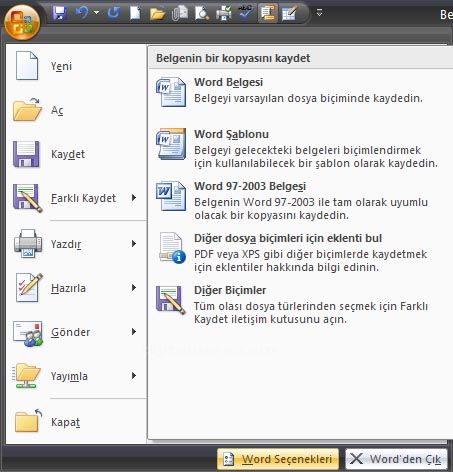Click the Diğer Biçimler floppy pencil icon
This screenshot has height=472, width=453.
pos(171,300)
